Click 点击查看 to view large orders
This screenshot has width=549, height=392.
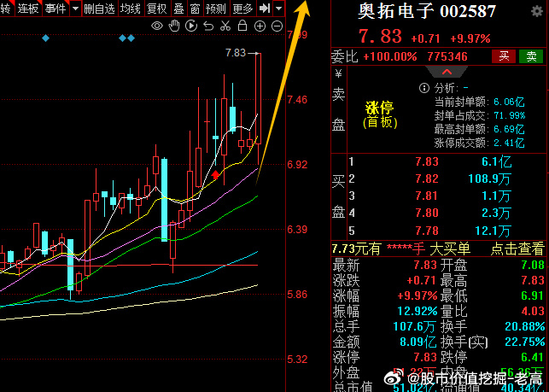(517, 249)
